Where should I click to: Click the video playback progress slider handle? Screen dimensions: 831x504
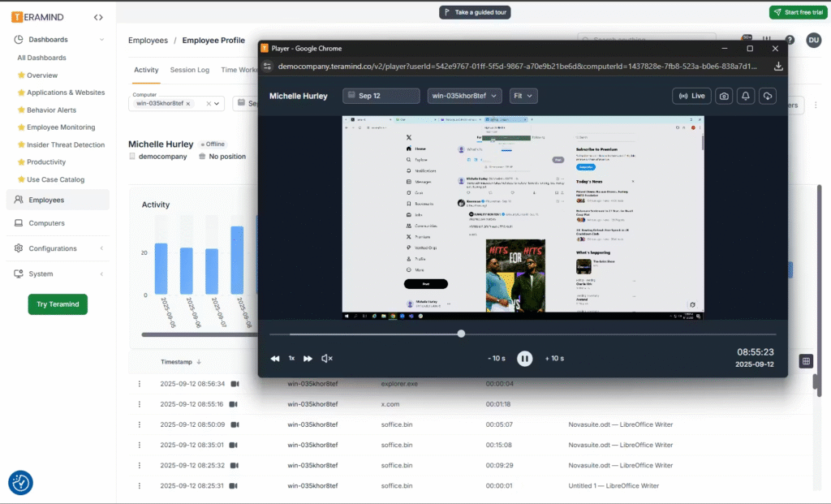pos(461,334)
